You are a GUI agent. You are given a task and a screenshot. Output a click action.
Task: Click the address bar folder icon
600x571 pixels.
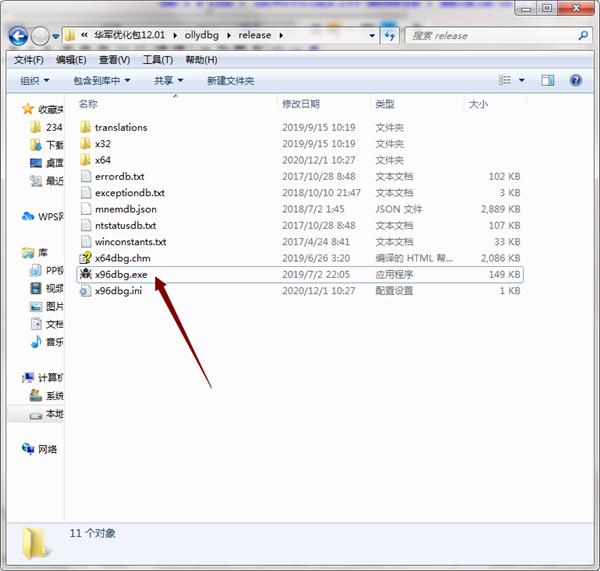click(x=70, y=36)
